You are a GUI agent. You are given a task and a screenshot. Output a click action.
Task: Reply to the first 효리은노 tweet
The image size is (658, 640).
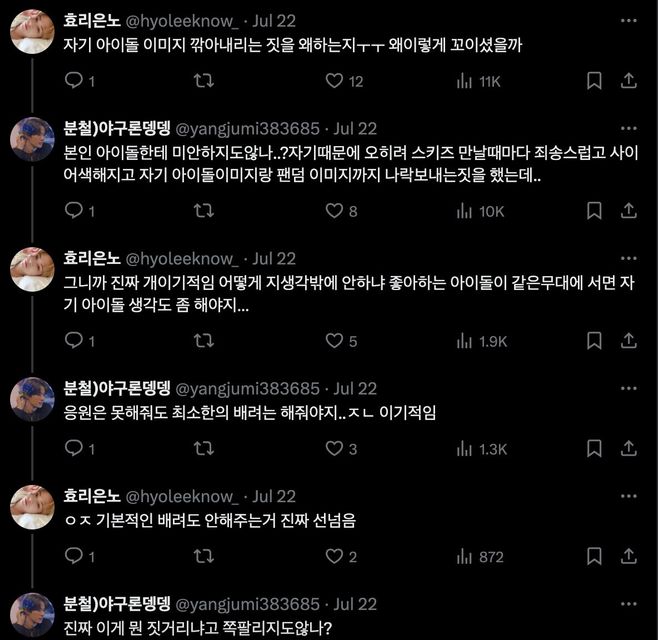(x=73, y=80)
